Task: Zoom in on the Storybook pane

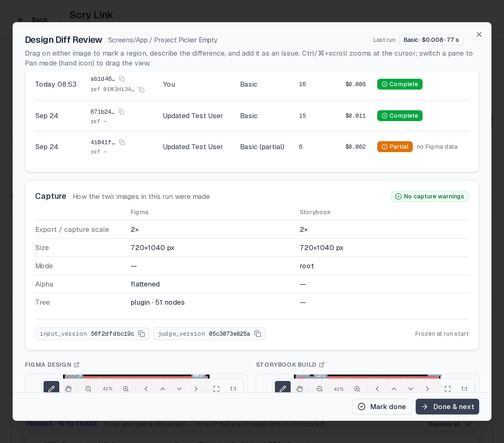Action: click(357, 389)
